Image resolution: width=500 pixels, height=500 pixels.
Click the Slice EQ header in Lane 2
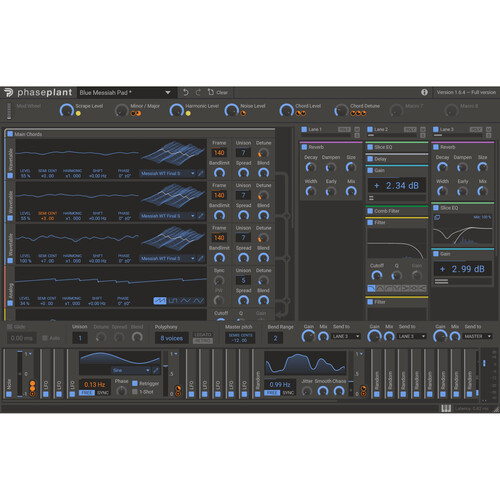click(397, 147)
